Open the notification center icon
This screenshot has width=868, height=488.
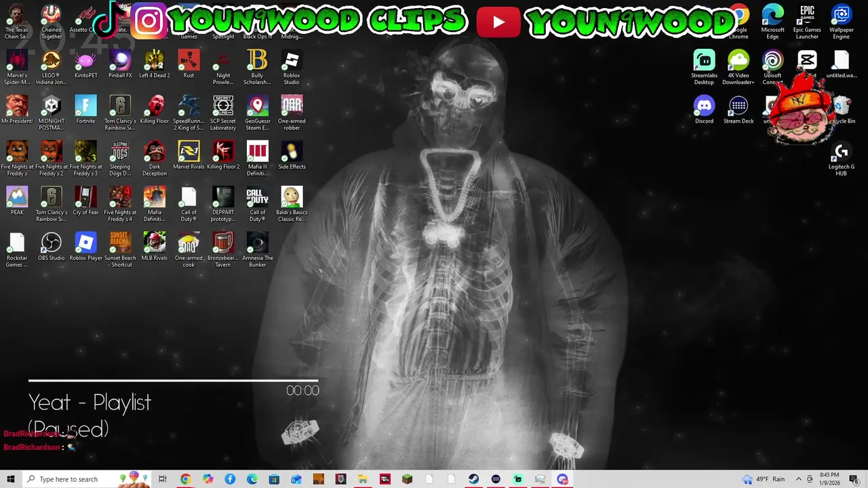tap(854, 479)
